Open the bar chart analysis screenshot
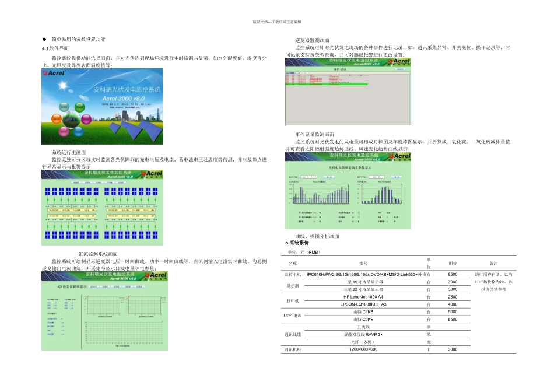 coord(348,191)
